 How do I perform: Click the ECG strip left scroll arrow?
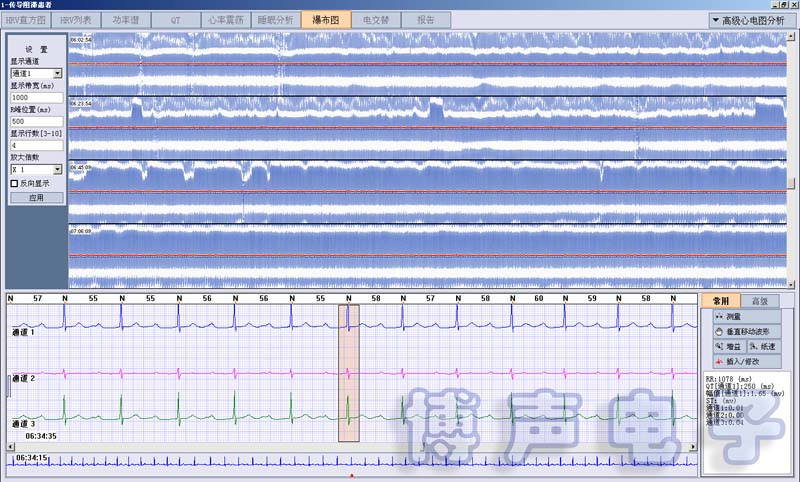pos(11,447)
